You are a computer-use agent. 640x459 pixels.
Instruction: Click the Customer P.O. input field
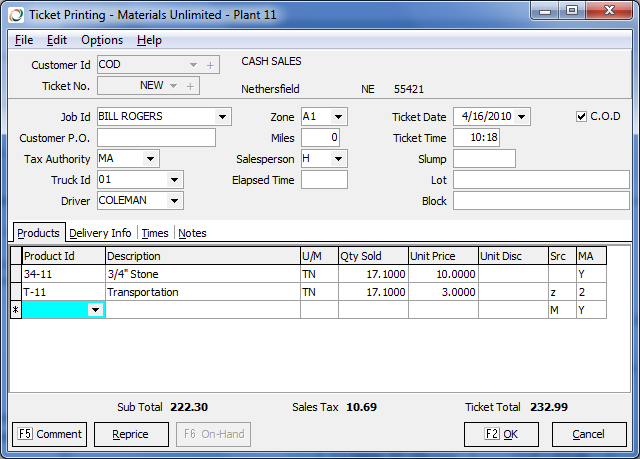(156, 138)
